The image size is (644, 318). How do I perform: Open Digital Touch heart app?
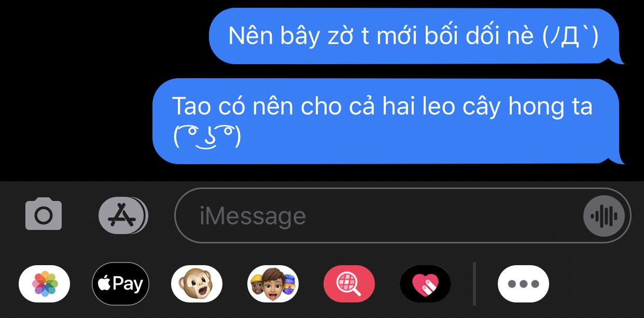(x=425, y=284)
